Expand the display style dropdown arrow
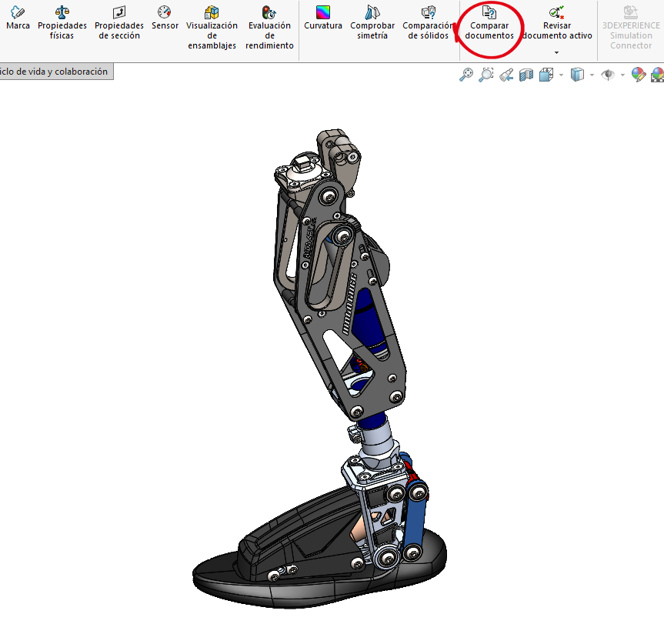664x644 pixels. [591, 75]
